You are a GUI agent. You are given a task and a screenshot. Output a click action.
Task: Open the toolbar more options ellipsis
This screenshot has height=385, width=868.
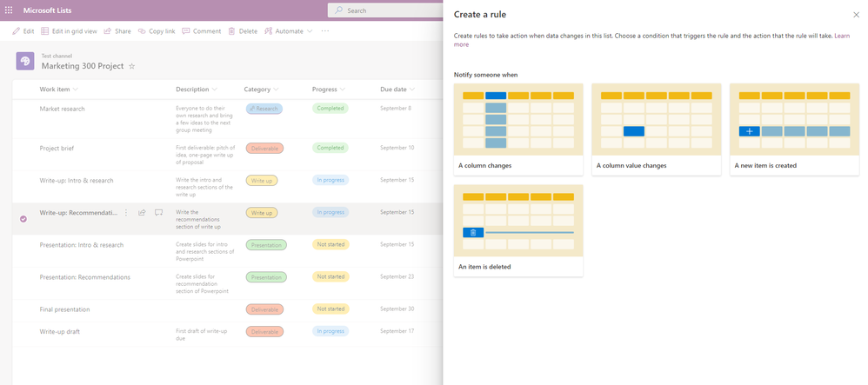[x=325, y=31]
